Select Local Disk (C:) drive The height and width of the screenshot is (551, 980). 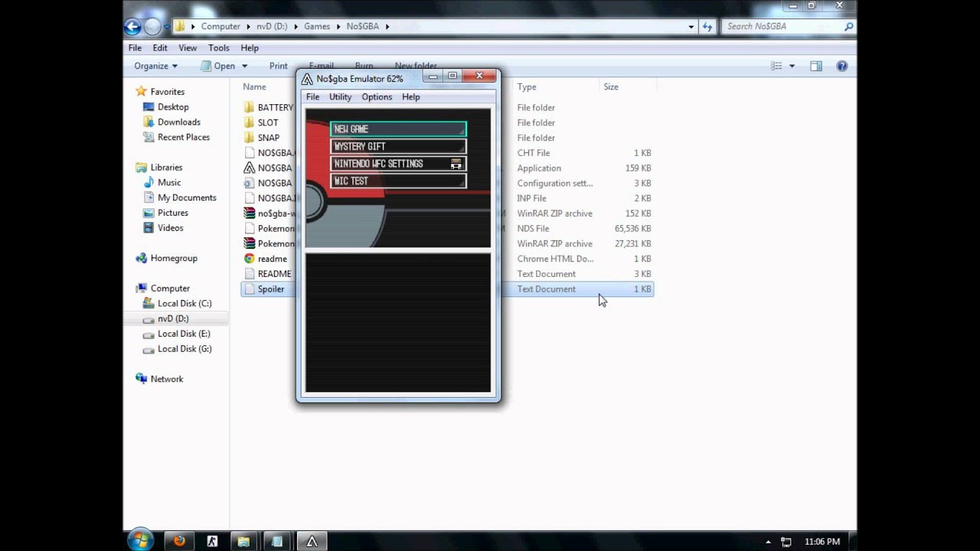click(x=185, y=304)
